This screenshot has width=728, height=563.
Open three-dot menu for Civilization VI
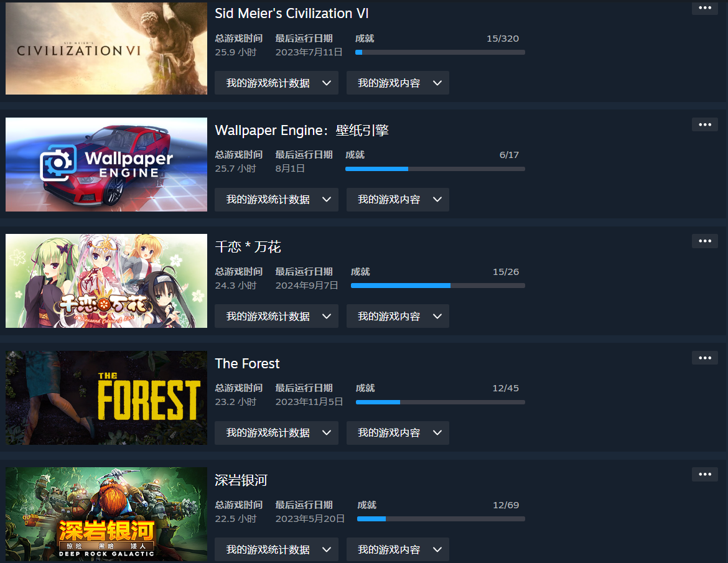[704, 8]
